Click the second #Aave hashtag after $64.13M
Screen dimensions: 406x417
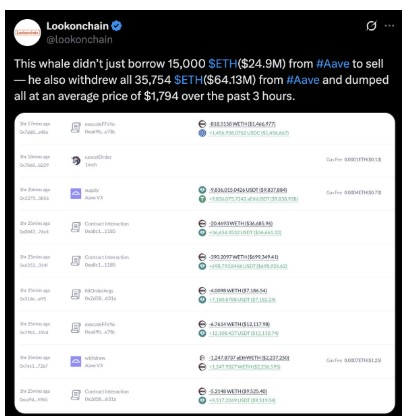pos(303,80)
